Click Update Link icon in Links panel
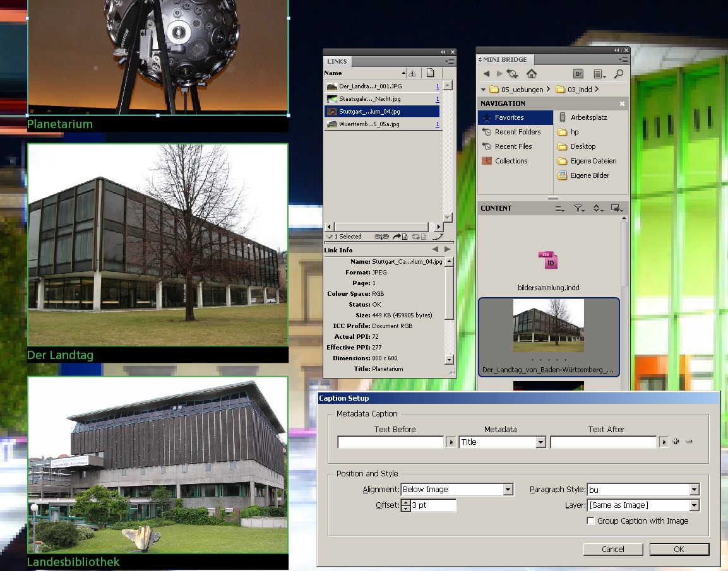 [419, 237]
